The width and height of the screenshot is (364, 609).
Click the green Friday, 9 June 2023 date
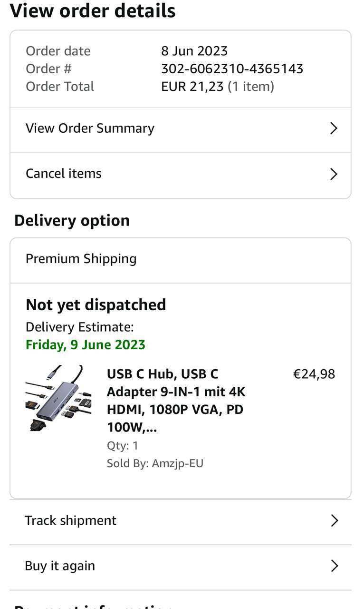click(86, 345)
